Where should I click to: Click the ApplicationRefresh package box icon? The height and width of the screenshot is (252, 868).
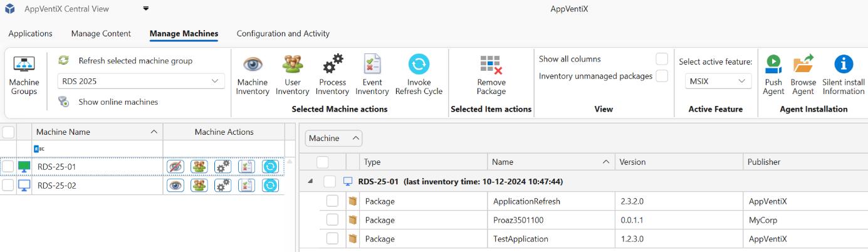click(353, 201)
